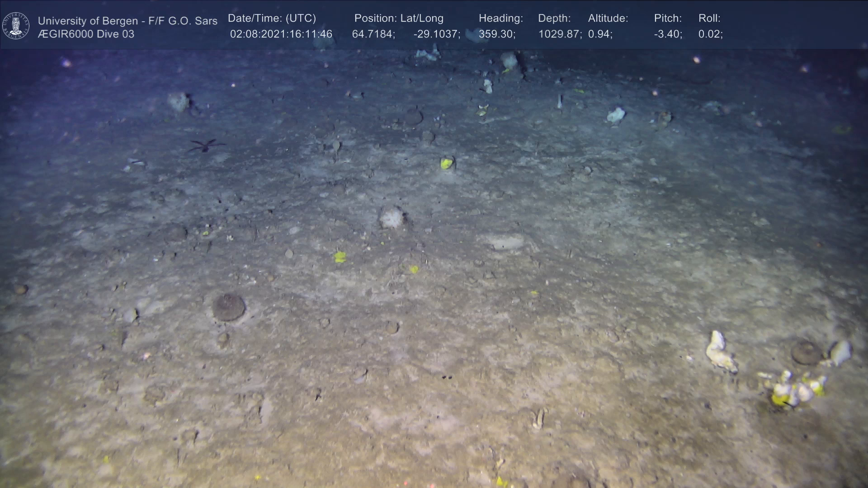Click the ÆGIR6000 Dive 03 text
Screen dimensions: 868x488
pyautogui.click(x=86, y=34)
